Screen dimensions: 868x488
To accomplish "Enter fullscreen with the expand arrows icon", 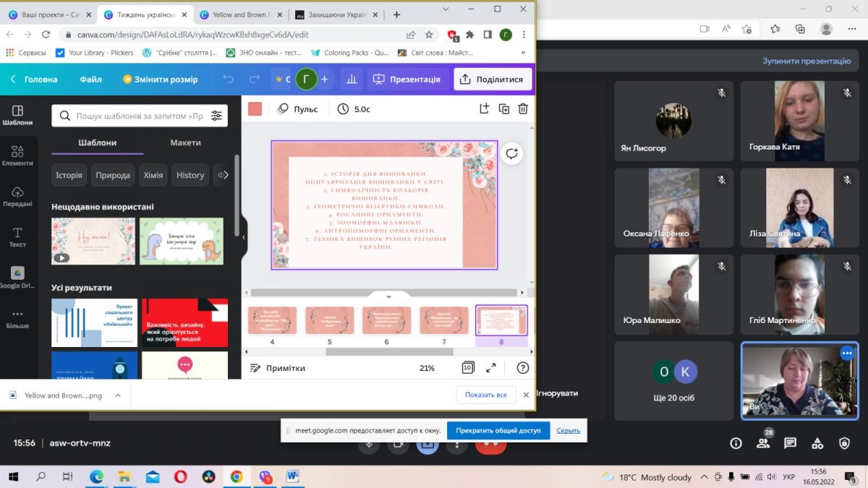I will point(491,368).
